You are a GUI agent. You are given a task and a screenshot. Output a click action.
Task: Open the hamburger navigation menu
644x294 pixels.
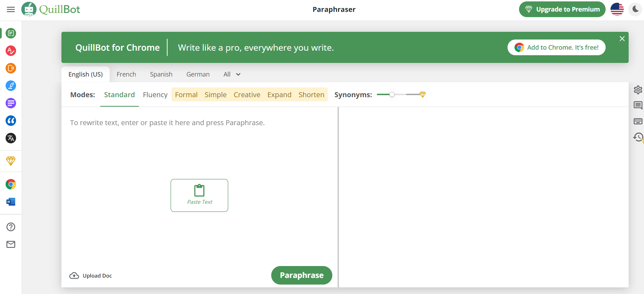coord(11,9)
